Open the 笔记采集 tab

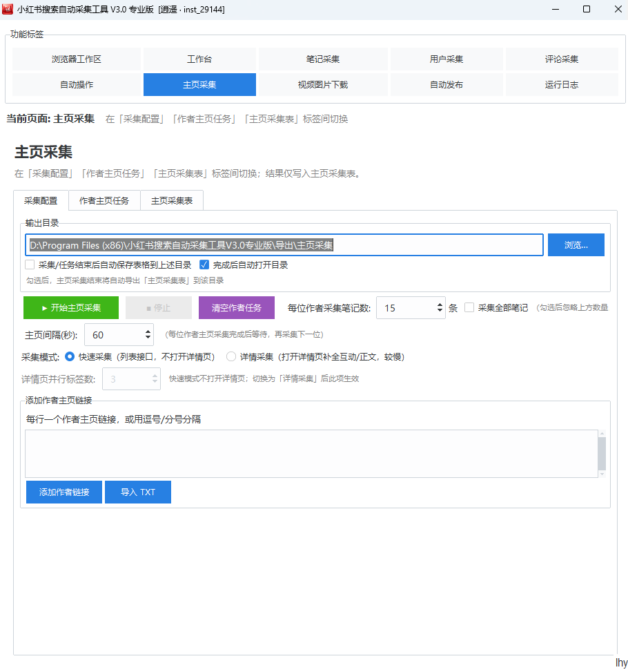323,59
